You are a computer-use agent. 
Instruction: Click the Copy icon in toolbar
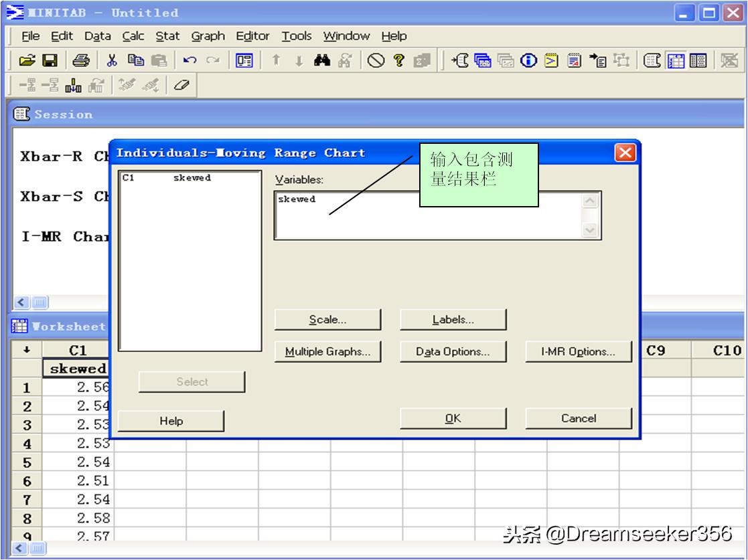tap(136, 60)
